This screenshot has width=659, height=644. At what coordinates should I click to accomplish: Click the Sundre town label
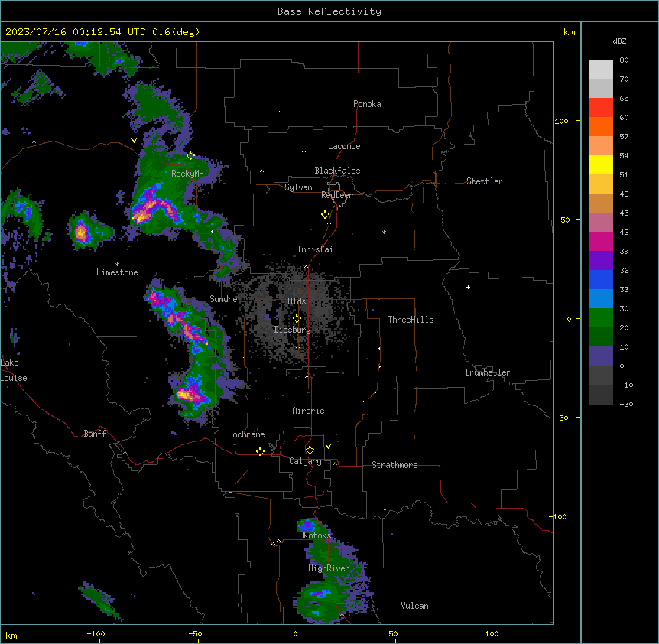[x=223, y=299]
